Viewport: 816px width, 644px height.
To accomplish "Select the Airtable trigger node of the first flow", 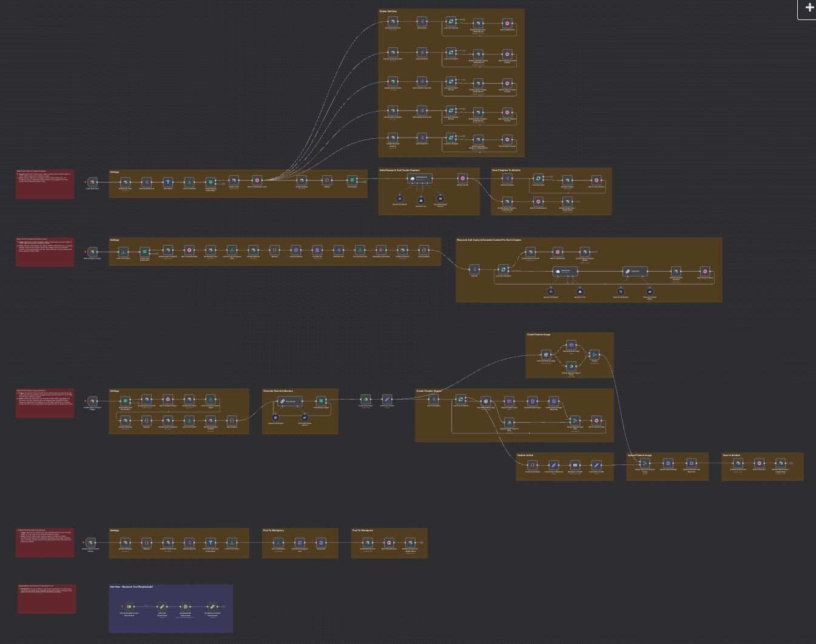I will coord(92,181).
